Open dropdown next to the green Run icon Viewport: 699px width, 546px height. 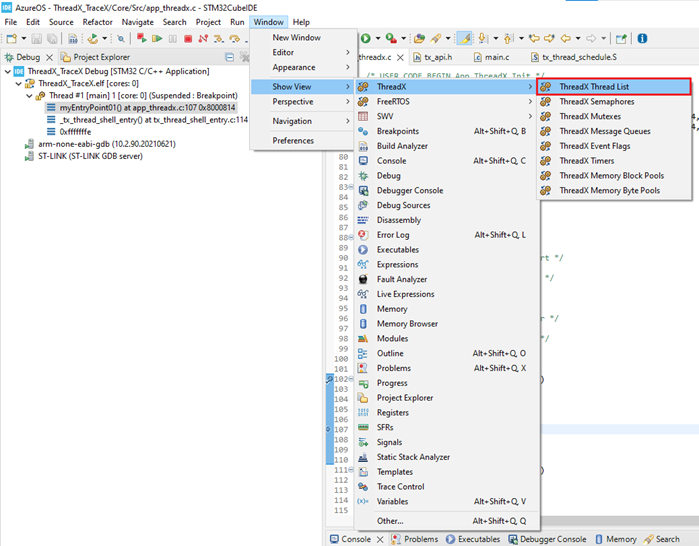pos(378,39)
